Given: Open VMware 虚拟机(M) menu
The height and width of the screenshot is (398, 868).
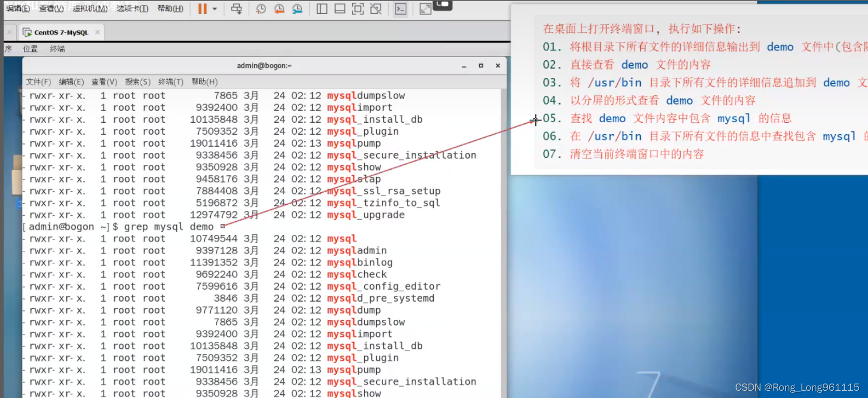Looking at the screenshot, I should [90, 8].
